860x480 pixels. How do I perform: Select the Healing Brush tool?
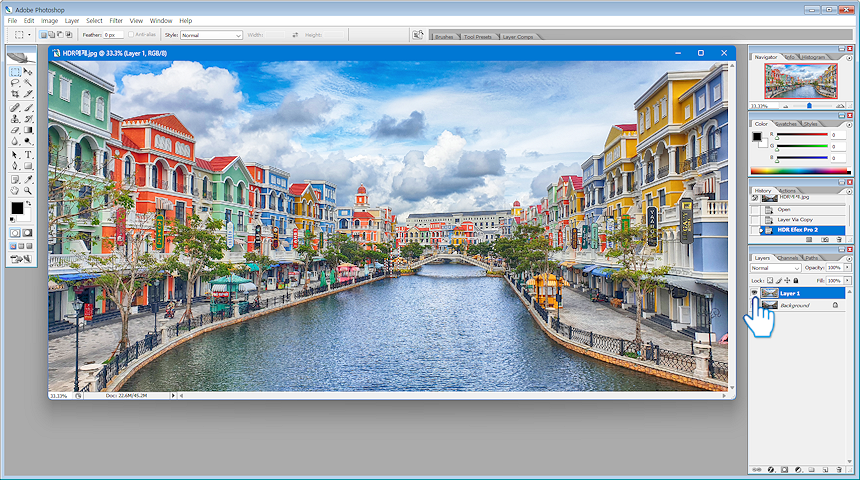click(x=15, y=108)
